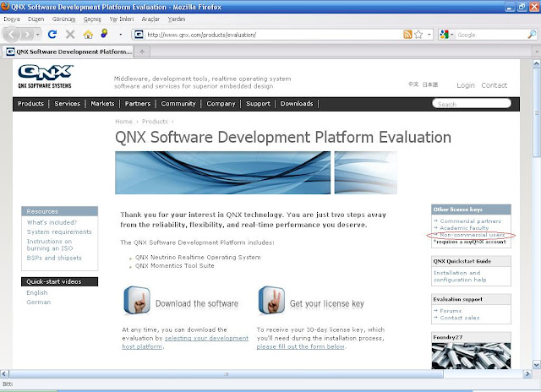
Task: Open the English quick-start video link
Action: 37,292
